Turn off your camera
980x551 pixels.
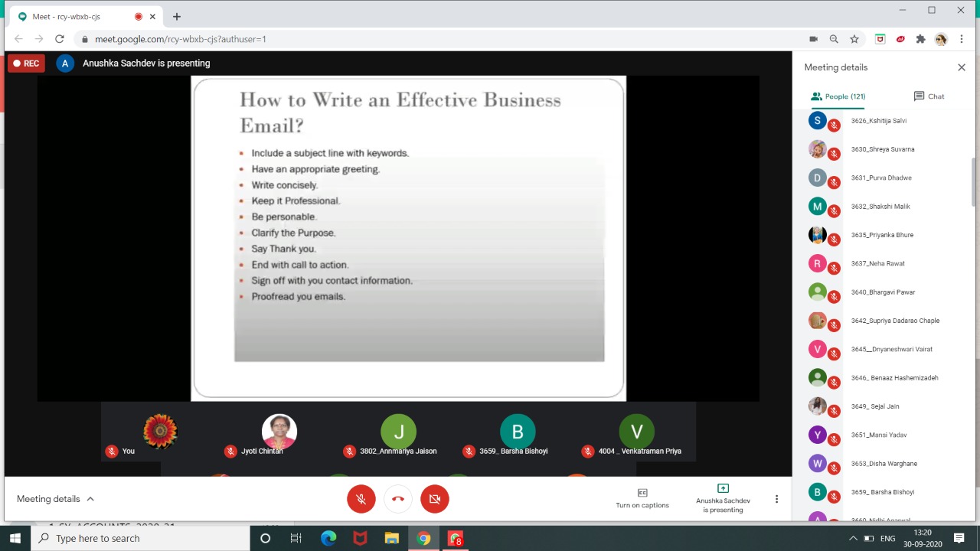pyautogui.click(x=435, y=498)
